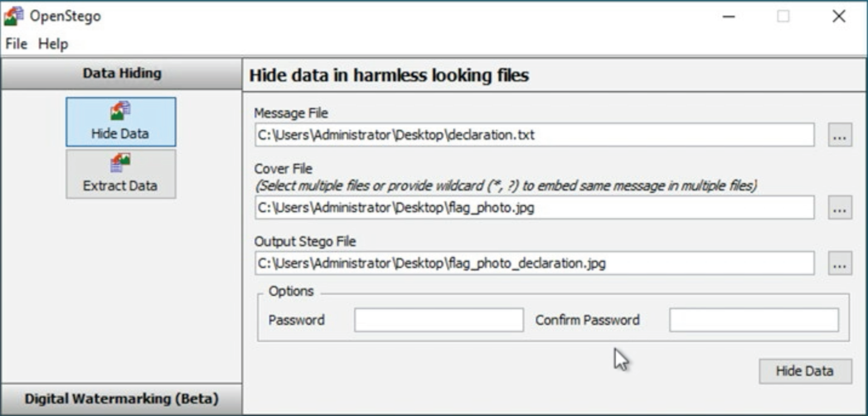Click the wildcard hint text under Cover File
The width and height of the screenshot is (868, 416).
click(506, 186)
